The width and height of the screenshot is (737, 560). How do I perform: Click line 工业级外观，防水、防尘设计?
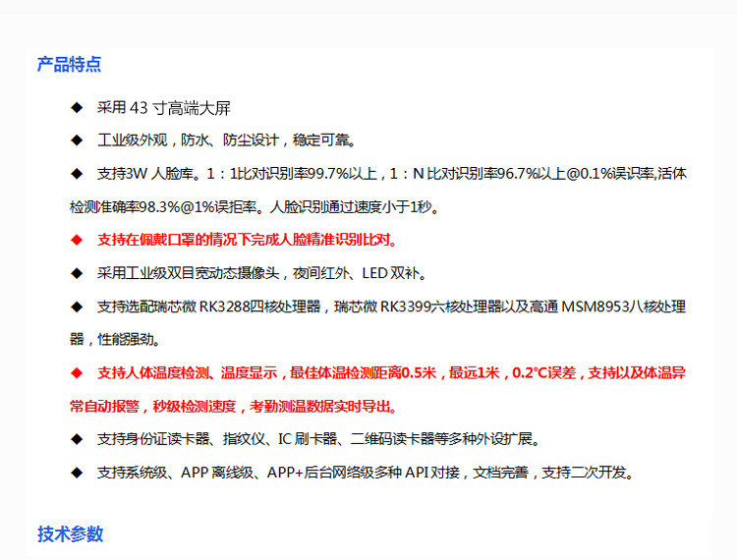[x=227, y=140]
